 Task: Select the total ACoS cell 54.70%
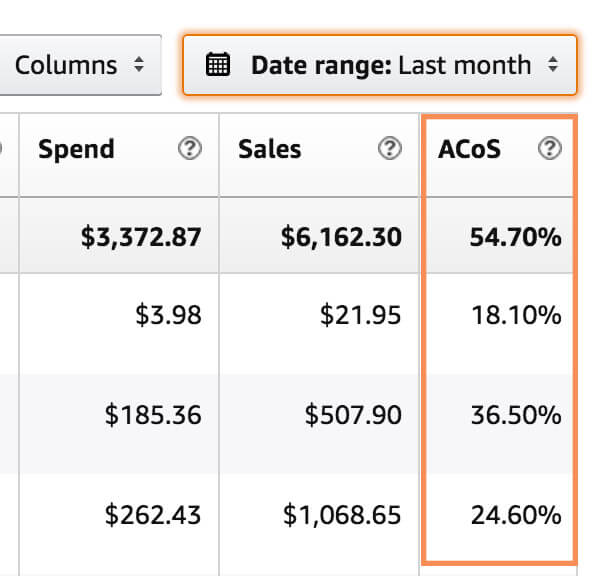(x=517, y=237)
